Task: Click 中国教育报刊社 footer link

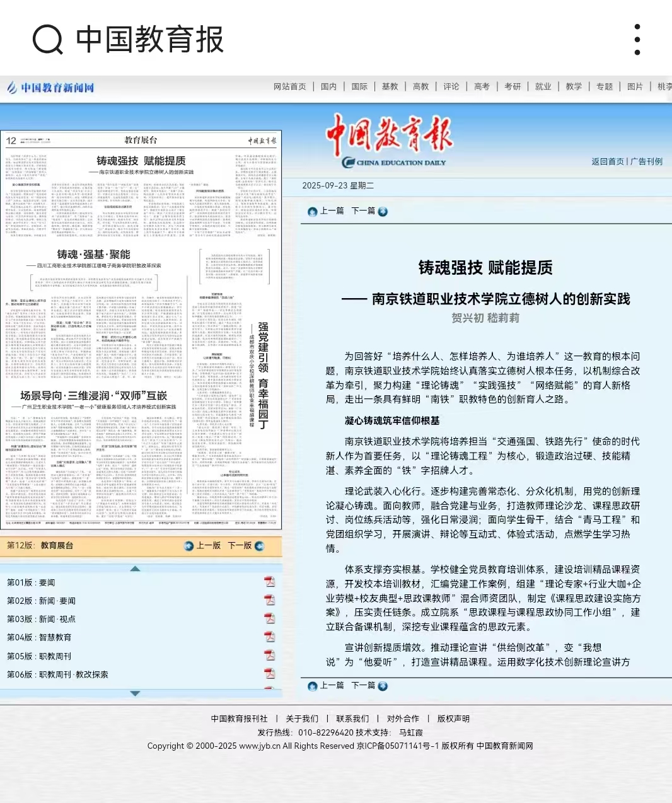Action: coord(239,719)
